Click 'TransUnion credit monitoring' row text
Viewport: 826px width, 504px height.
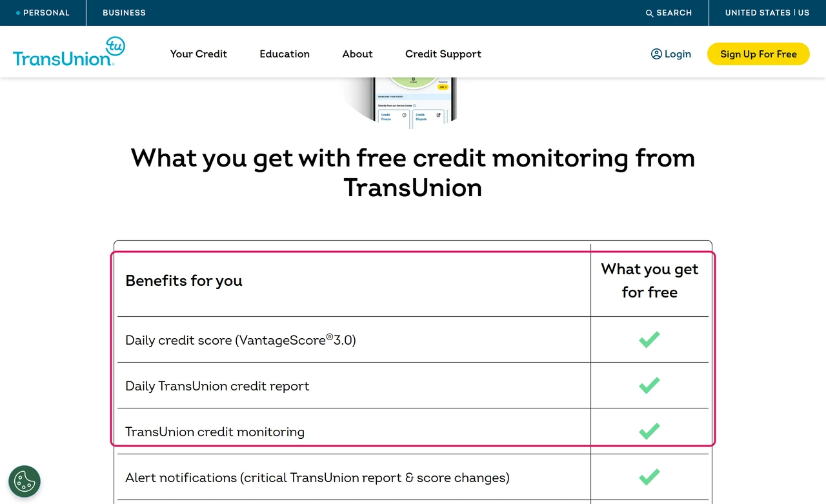[x=215, y=432]
